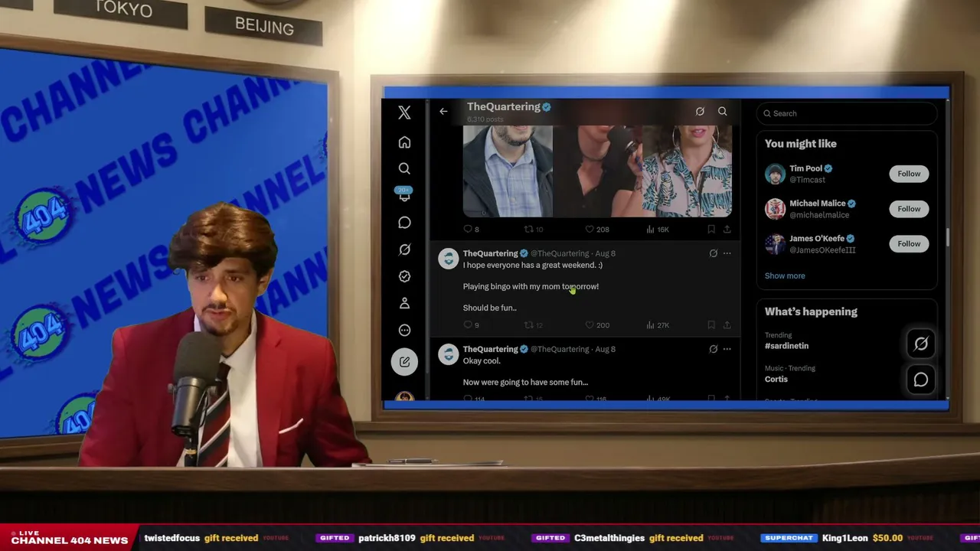
Task: Open the right photo with tiger shirt
Action: tap(688, 171)
